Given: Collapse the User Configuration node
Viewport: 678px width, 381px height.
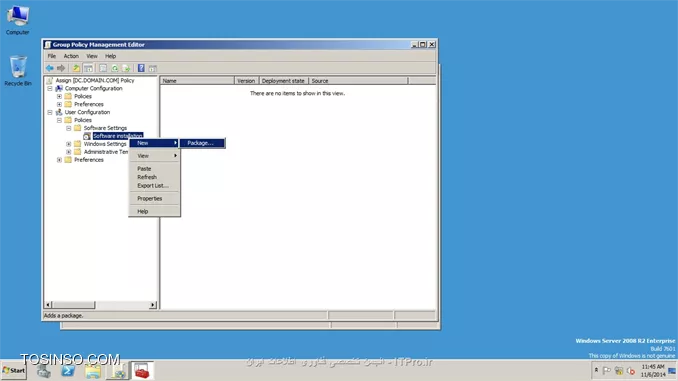Looking at the screenshot, I should point(50,112).
